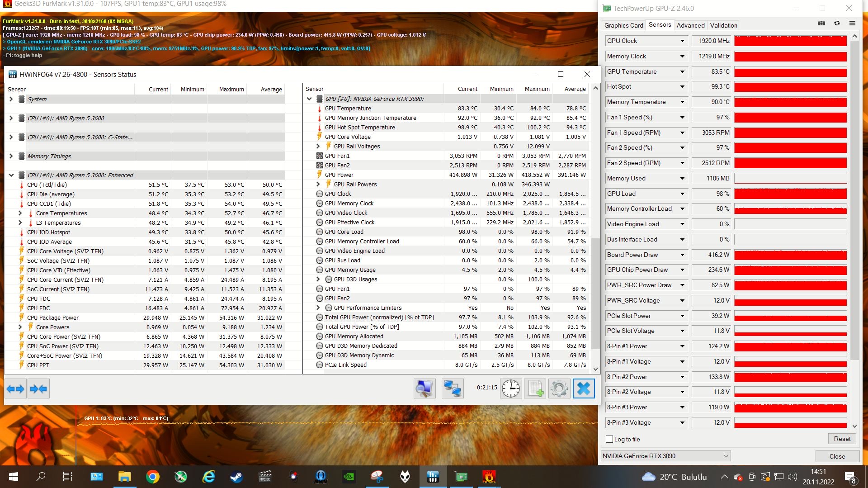This screenshot has width=868, height=488.
Task: Open the notification center icon
Action: tap(850, 477)
